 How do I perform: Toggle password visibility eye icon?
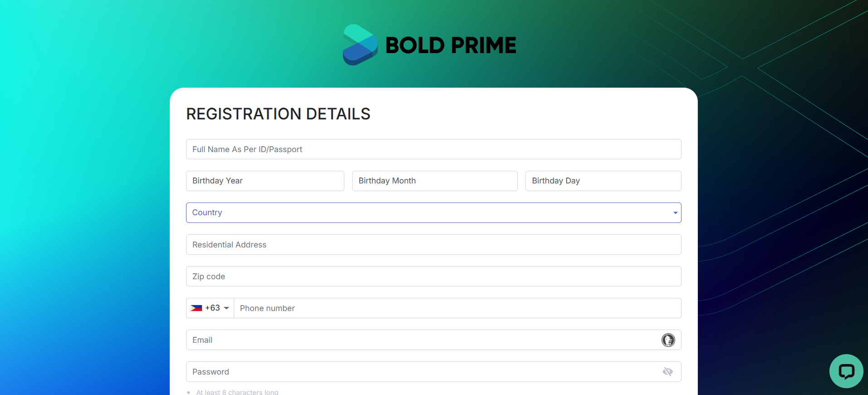(x=667, y=372)
